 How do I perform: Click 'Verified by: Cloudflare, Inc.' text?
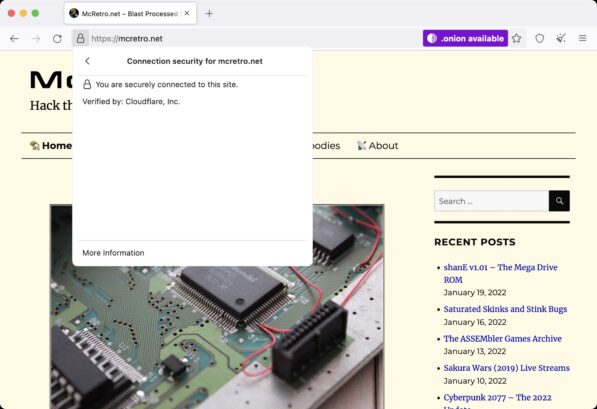131,102
